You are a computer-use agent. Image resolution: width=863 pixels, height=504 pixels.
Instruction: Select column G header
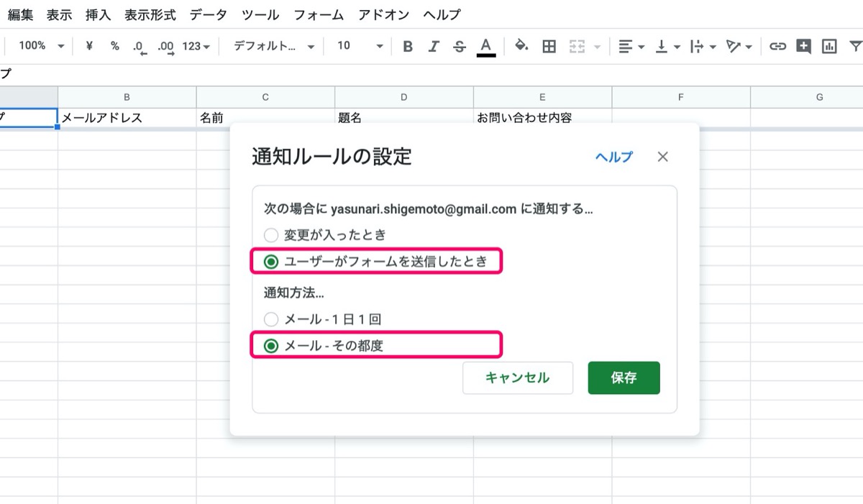807,97
